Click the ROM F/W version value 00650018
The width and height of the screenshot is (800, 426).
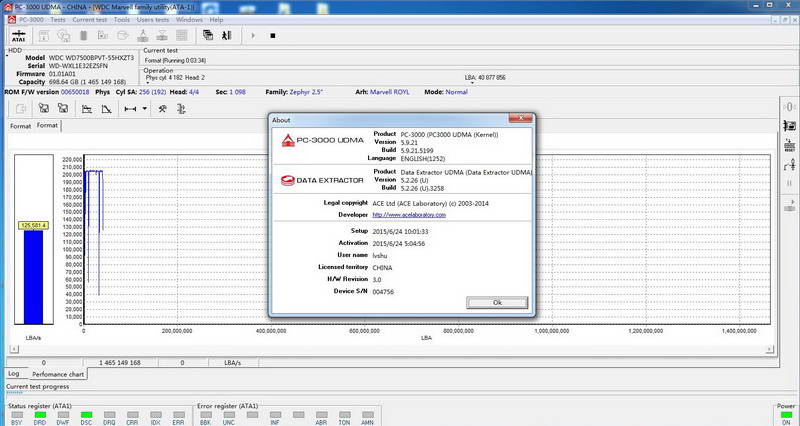[x=75, y=92]
